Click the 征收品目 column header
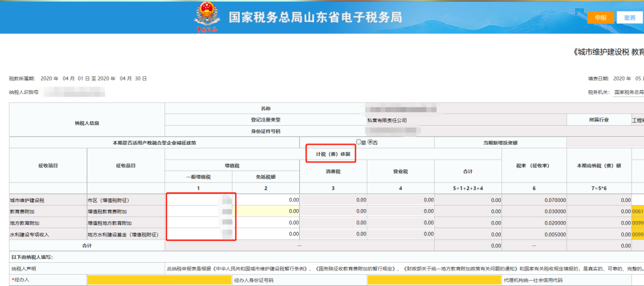The width and height of the screenshot is (644, 286). [126, 166]
